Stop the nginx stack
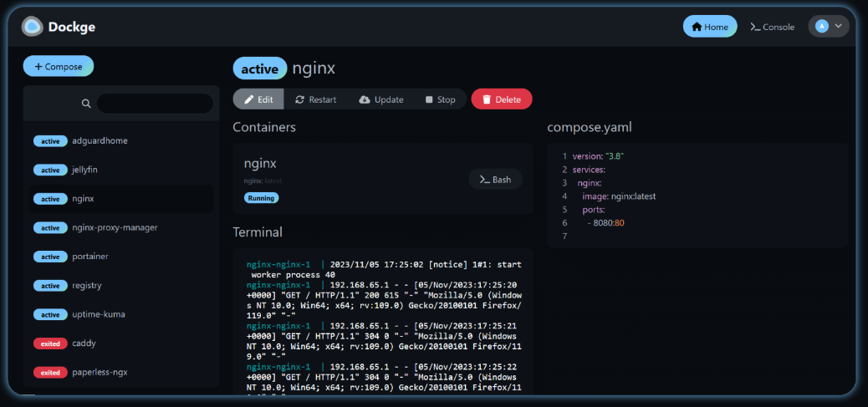 tap(441, 99)
